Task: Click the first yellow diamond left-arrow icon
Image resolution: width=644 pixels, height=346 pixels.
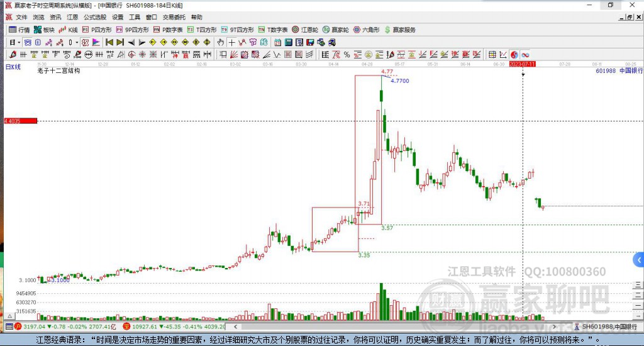Action: [x=153, y=42]
